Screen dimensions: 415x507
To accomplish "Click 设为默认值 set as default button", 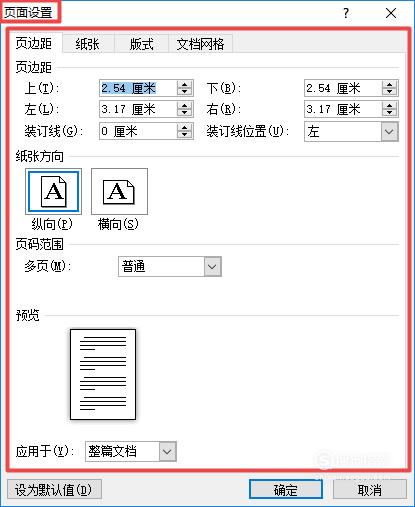I will click(x=54, y=490).
